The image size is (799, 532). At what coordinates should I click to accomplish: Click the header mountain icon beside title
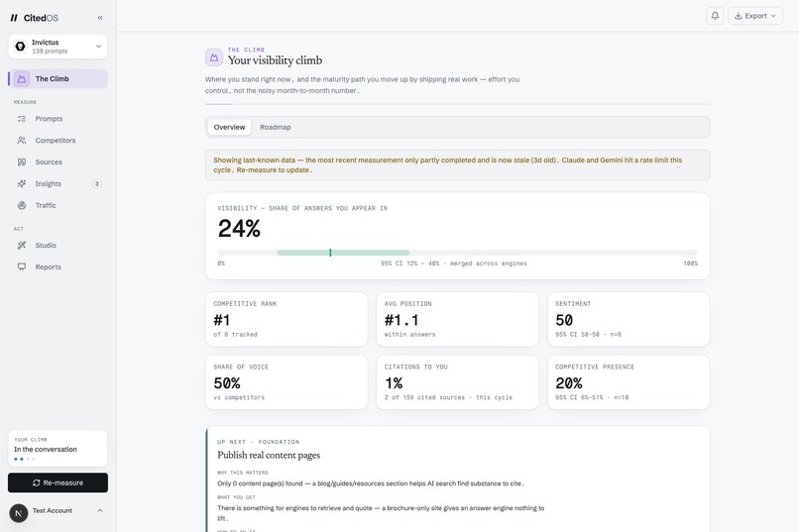coord(214,57)
